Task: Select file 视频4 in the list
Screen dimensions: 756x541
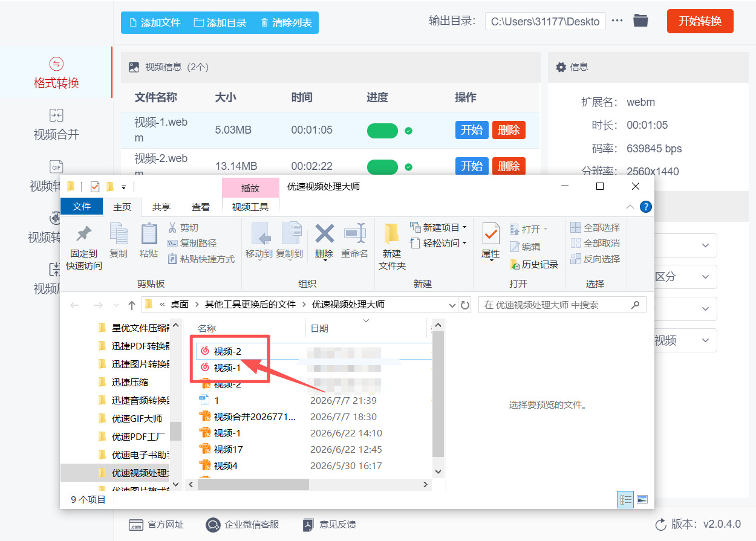Action: tap(226, 465)
